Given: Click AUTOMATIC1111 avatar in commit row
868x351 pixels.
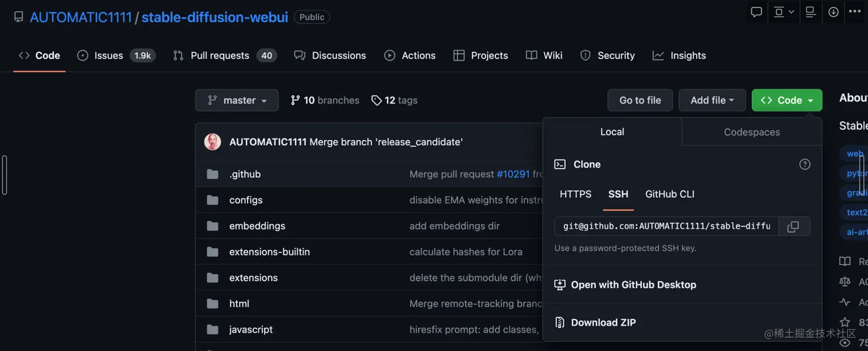Looking at the screenshot, I should (213, 142).
